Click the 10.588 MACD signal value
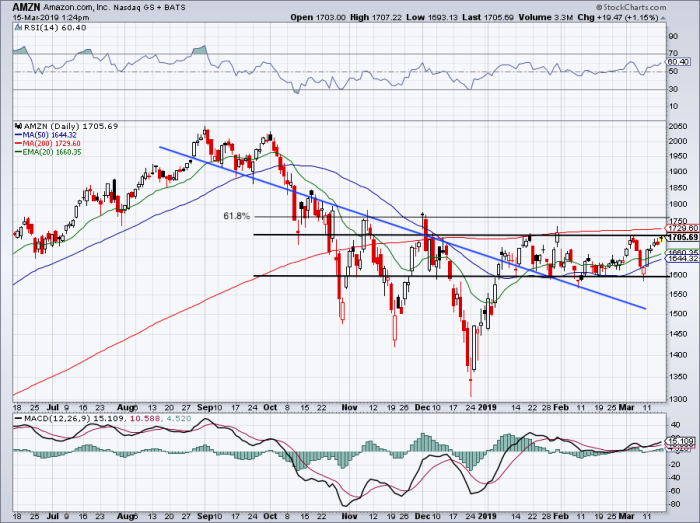Viewport: 700px width, 523px height. pos(146,419)
